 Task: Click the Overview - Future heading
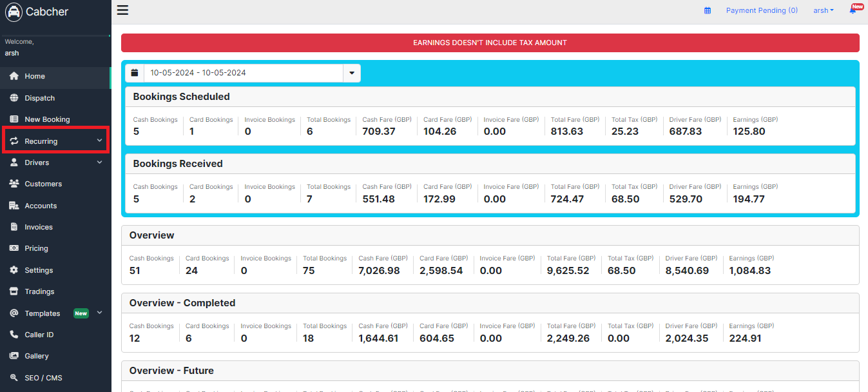tap(171, 371)
